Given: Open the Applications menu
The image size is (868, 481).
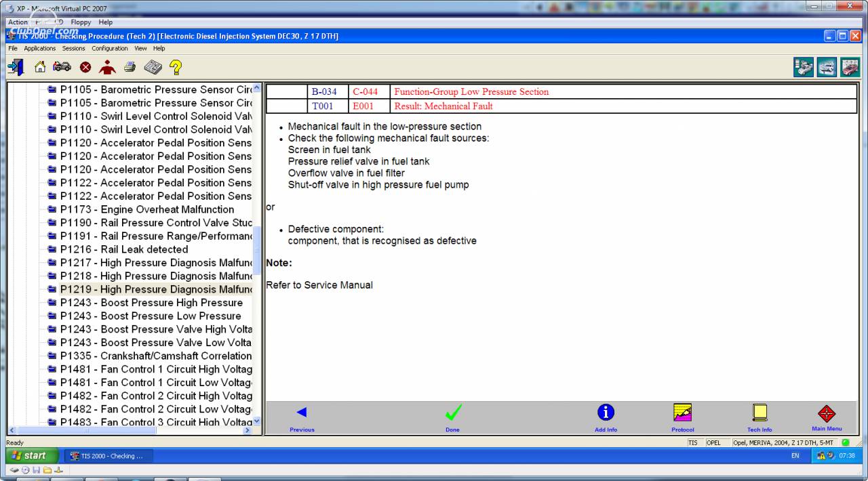Looking at the screenshot, I should click(x=40, y=49).
